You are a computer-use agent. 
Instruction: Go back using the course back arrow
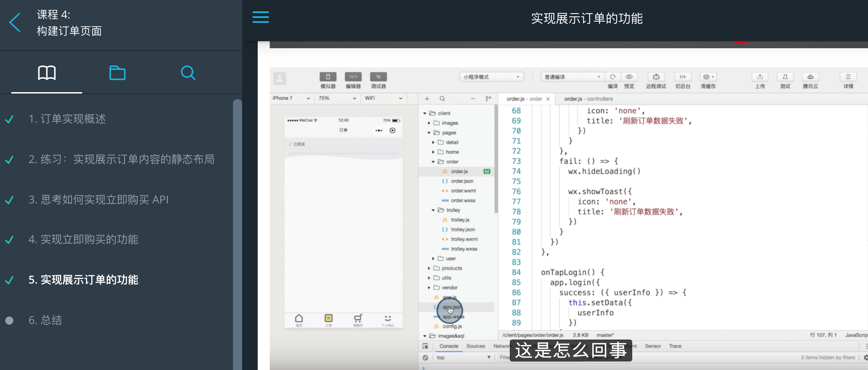(15, 22)
